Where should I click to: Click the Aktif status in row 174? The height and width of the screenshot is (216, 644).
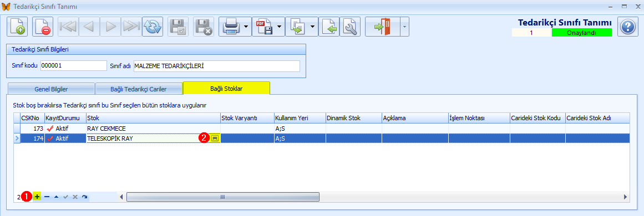point(65,138)
